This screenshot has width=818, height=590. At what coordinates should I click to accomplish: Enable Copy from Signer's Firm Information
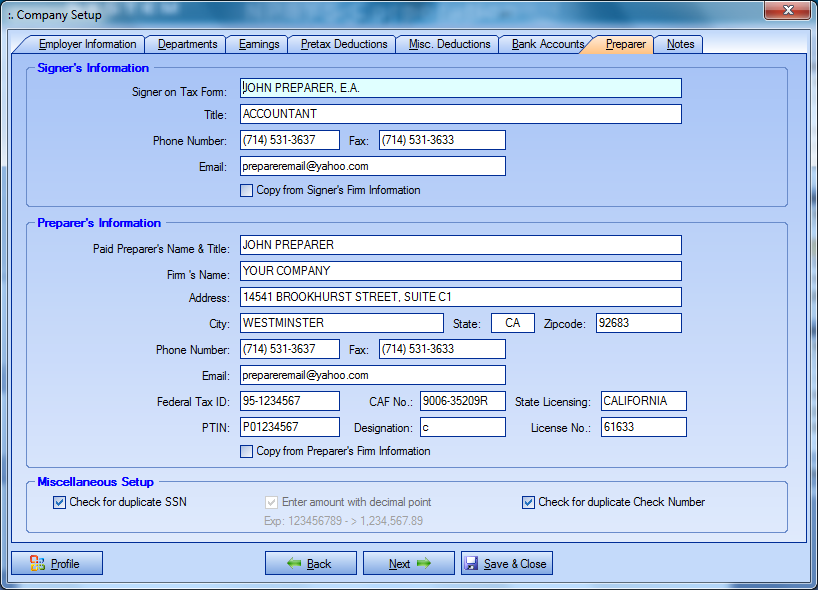[x=247, y=190]
